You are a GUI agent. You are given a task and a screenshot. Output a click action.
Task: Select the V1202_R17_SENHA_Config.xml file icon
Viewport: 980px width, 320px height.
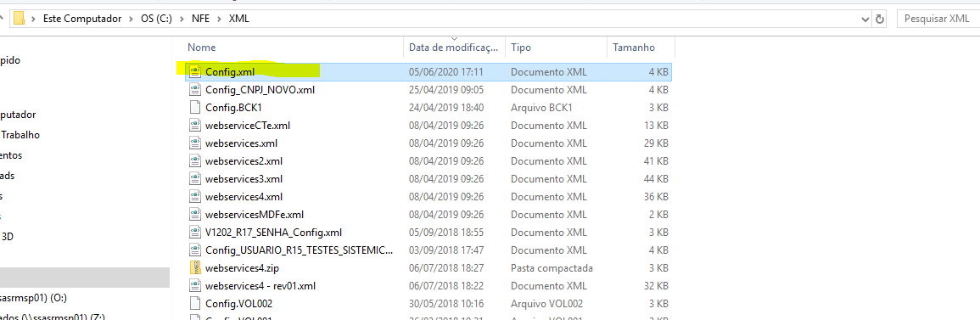pos(194,233)
